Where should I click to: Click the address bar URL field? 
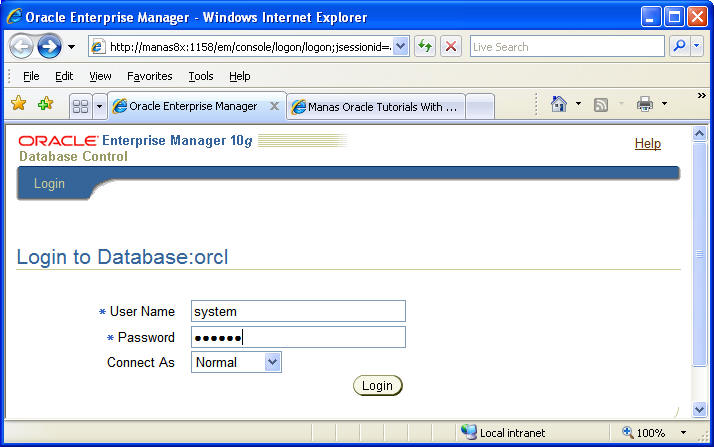(250, 47)
